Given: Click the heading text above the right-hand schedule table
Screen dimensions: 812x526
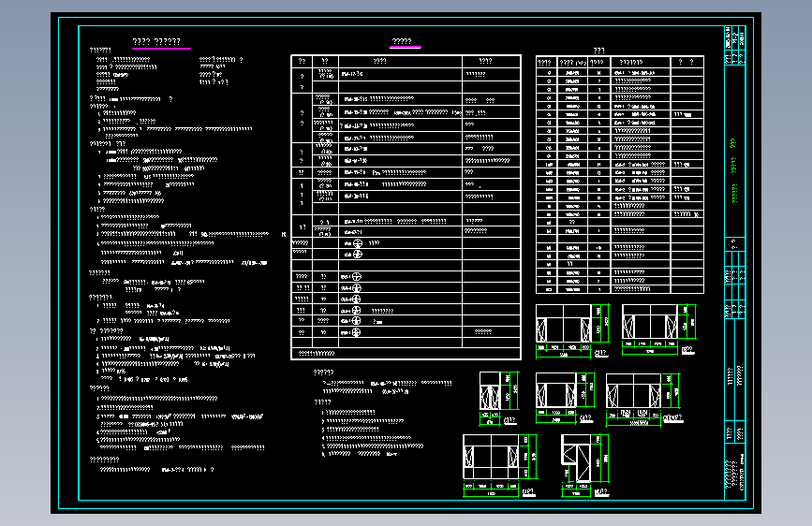Looking at the screenshot, I should pos(599,51).
